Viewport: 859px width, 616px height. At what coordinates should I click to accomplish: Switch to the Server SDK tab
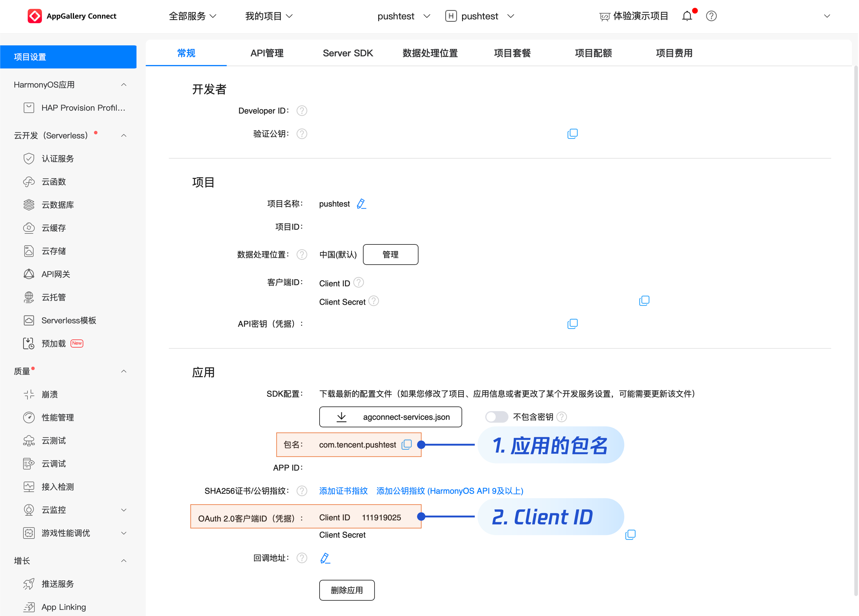pos(348,53)
